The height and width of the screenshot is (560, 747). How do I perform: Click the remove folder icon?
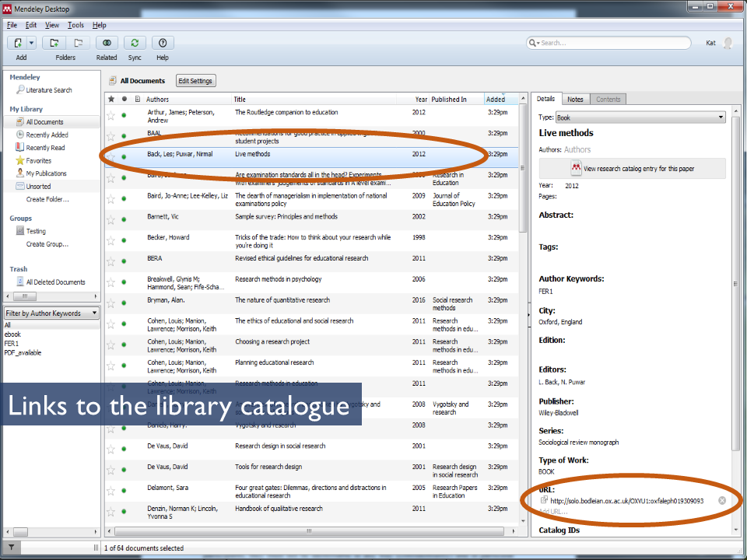78,44
